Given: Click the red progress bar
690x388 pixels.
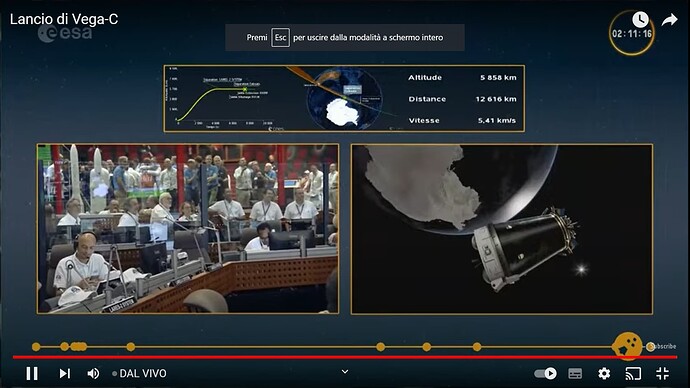Looking at the screenshot, I should tap(345, 357).
